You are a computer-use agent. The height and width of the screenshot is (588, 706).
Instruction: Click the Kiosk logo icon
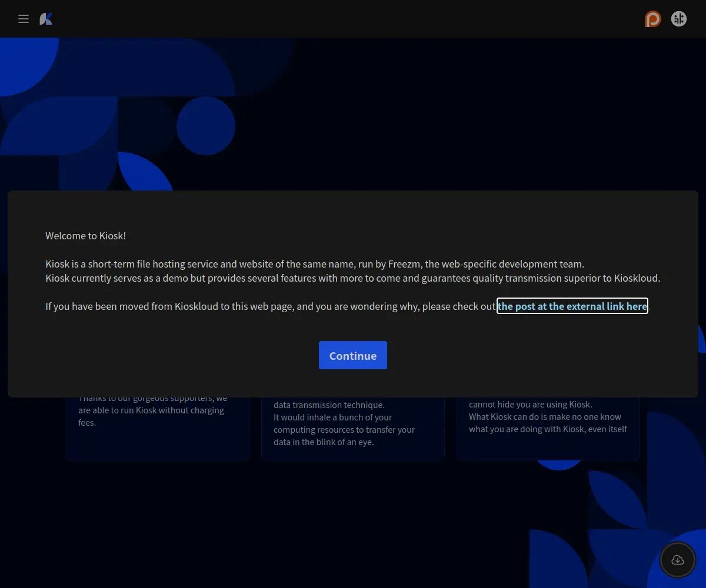click(x=46, y=19)
